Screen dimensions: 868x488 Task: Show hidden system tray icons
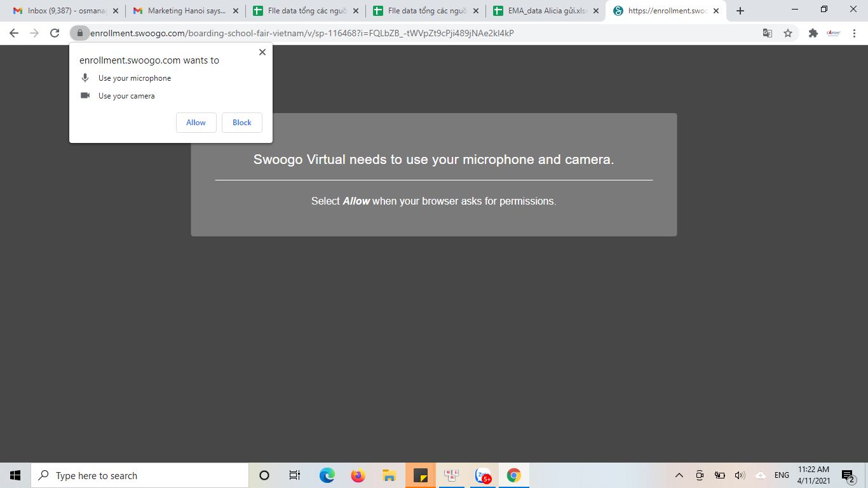click(679, 475)
